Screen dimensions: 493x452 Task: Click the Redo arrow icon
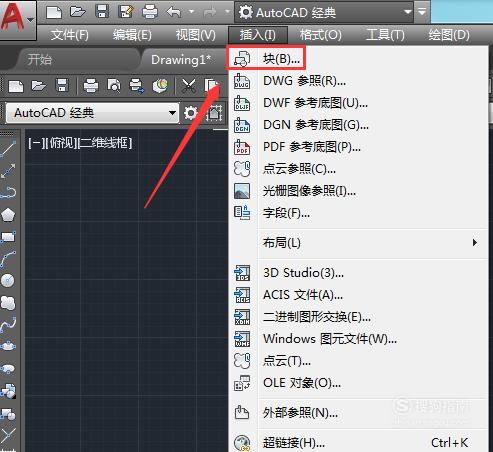[x=210, y=12]
